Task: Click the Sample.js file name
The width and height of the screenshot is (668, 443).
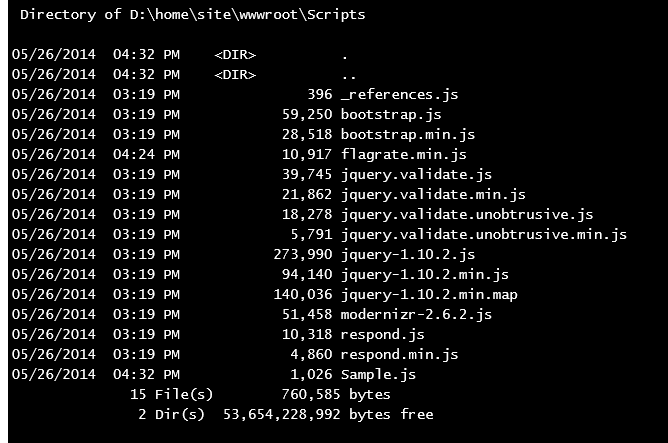Action: point(378,374)
